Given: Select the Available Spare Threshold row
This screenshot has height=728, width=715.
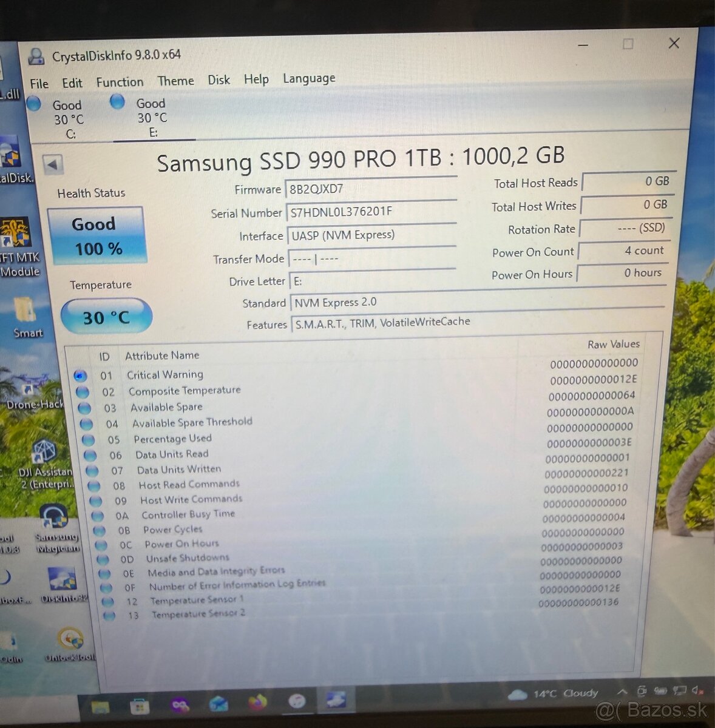Looking at the screenshot, I should pos(357,417).
